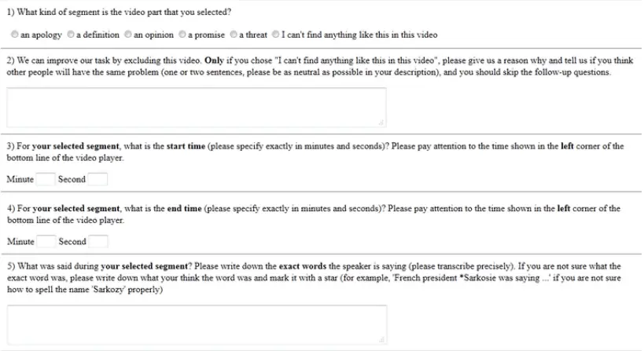The image size is (644, 351).
Task: Choose the 'a definition' radio option
Action: click(71, 35)
